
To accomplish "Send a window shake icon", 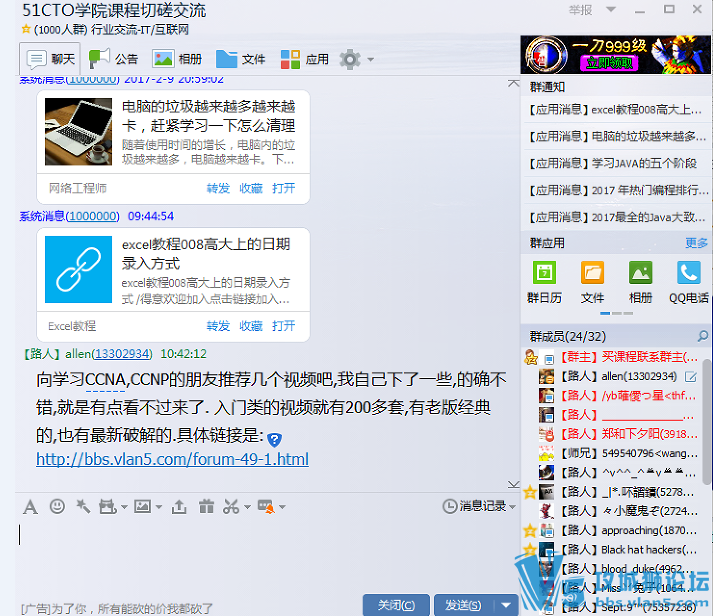I will point(108,506).
